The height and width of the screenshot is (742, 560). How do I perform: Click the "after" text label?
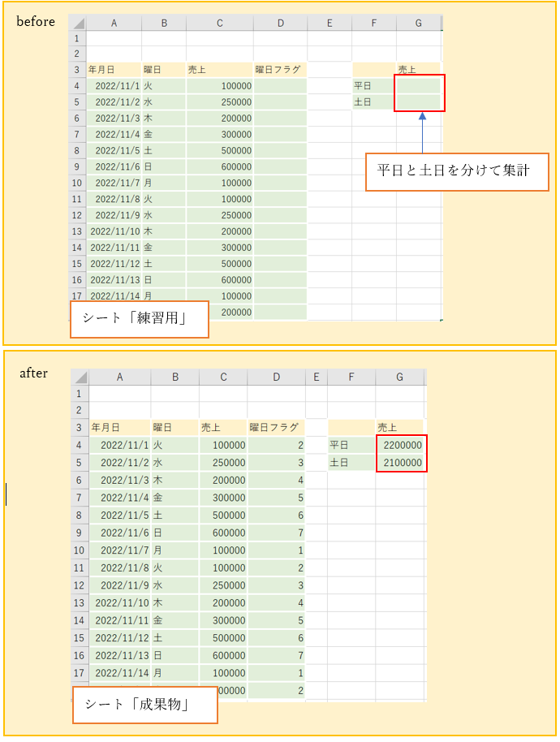(33, 373)
